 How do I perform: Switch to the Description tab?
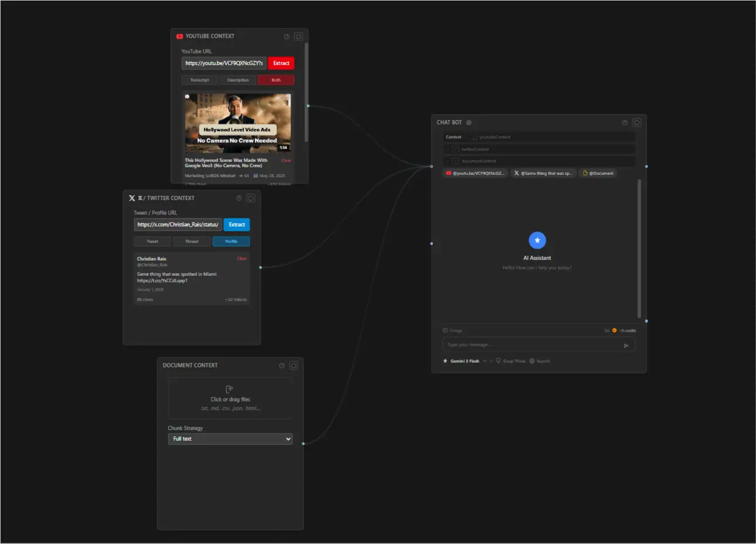(x=238, y=79)
